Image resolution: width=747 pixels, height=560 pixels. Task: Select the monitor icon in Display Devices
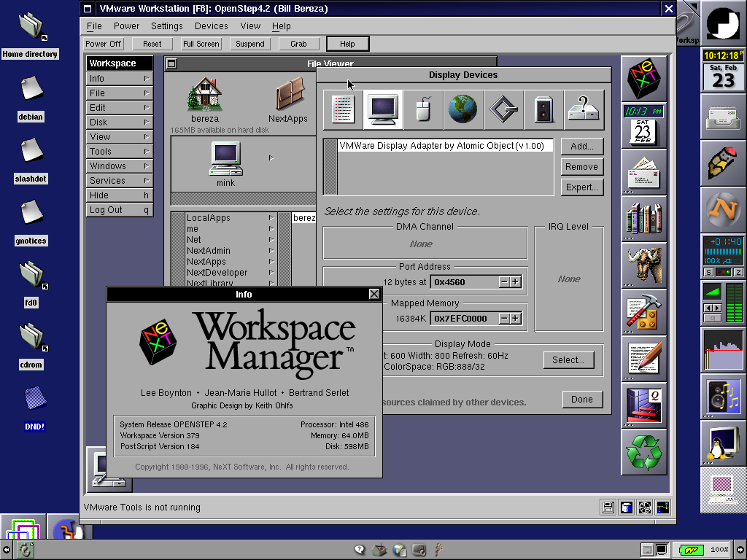point(383,109)
